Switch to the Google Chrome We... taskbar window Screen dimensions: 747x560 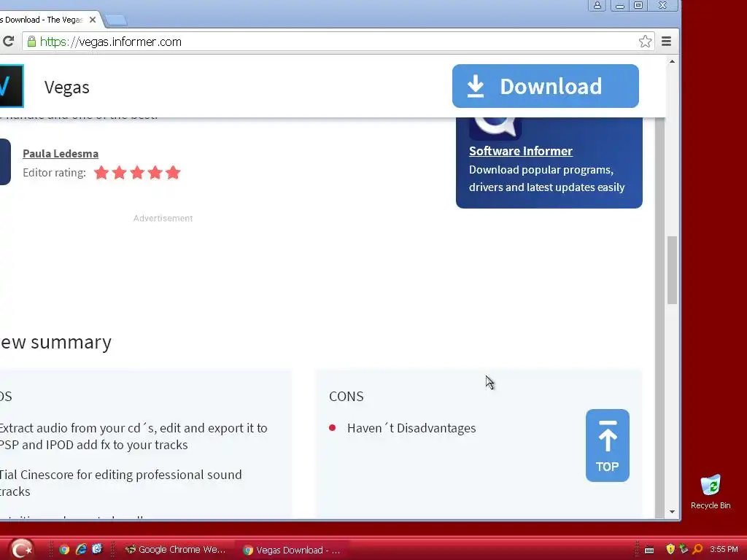[175, 550]
